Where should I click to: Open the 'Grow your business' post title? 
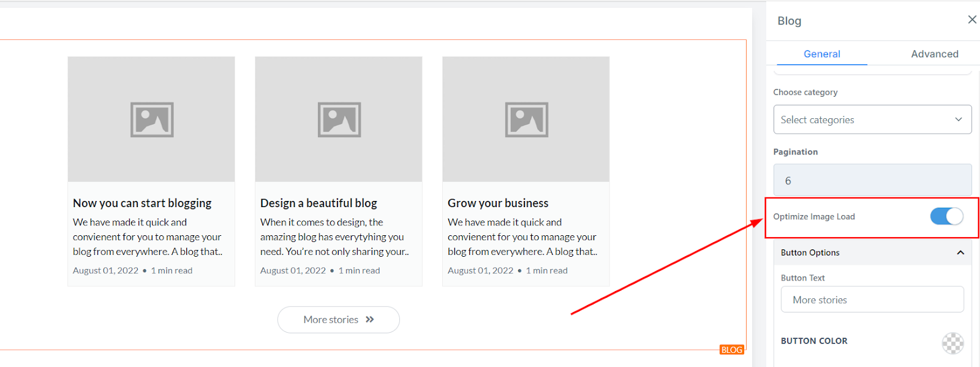[x=498, y=203]
